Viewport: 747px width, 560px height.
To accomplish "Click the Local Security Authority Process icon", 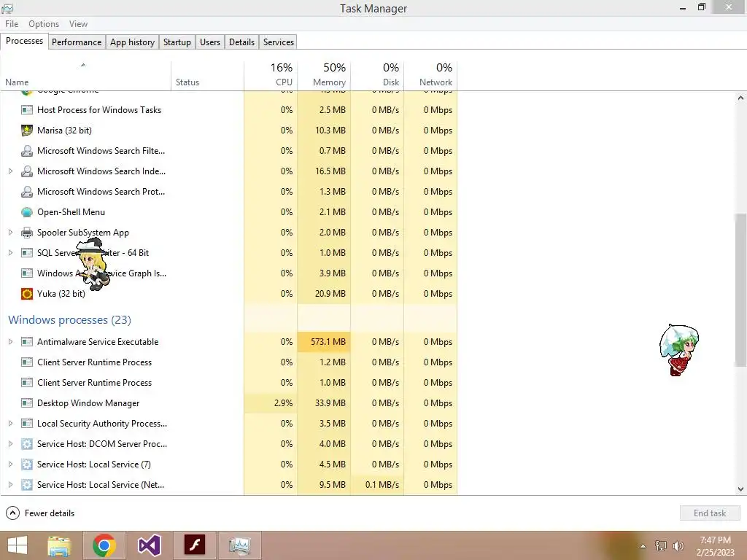I will pyautogui.click(x=27, y=424).
